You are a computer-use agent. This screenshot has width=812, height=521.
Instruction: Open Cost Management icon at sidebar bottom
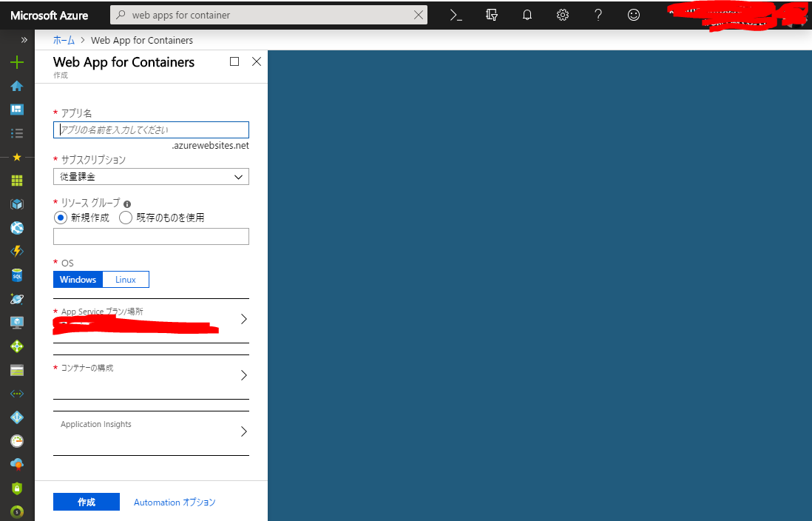coord(17,512)
